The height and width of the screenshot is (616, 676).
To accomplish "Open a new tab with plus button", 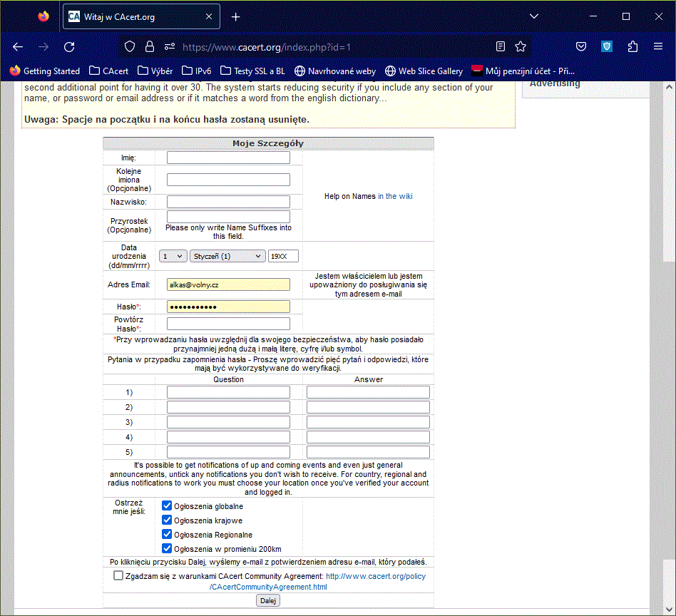I will pos(236,16).
